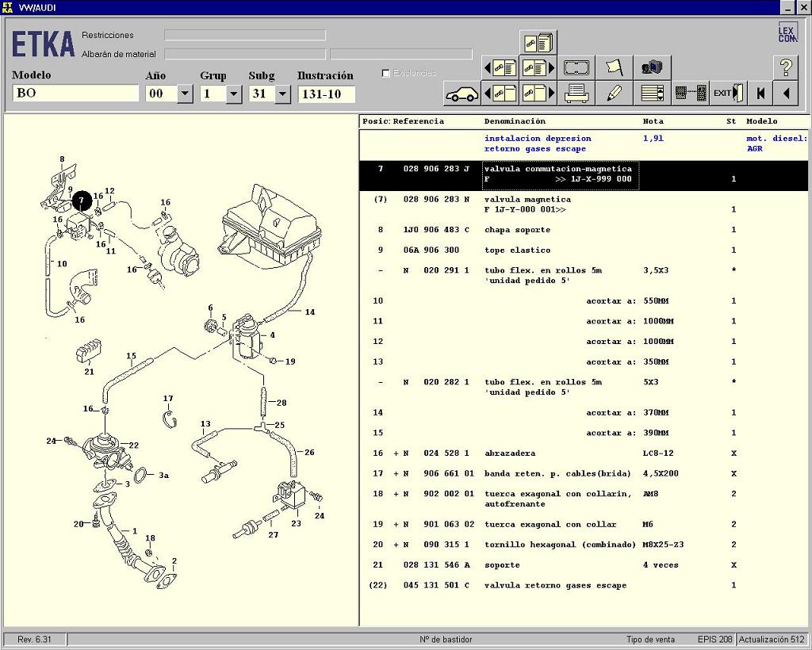Select the soporte 028 131 546 A row
Viewport: 812px width, 650px height.
click(x=584, y=565)
